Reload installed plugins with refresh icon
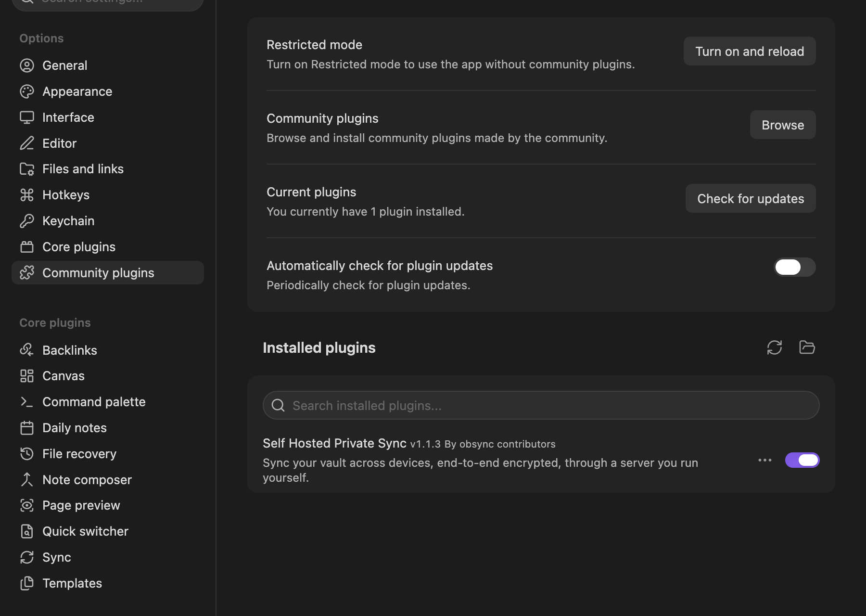Image resolution: width=866 pixels, height=616 pixels. click(x=775, y=347)
